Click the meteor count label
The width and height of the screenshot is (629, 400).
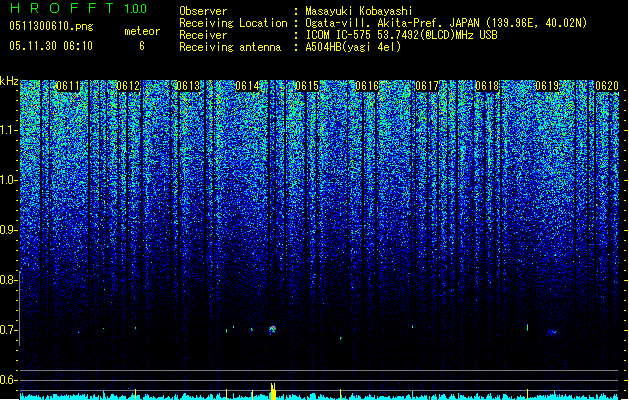click(x=142, y=31)
